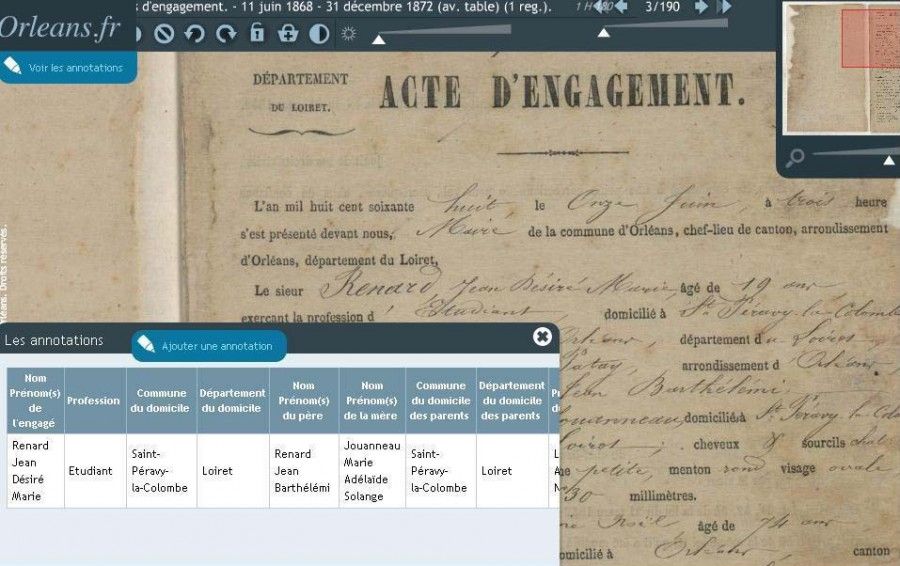Click Les annotations panel title

click(x=54, y=340)
